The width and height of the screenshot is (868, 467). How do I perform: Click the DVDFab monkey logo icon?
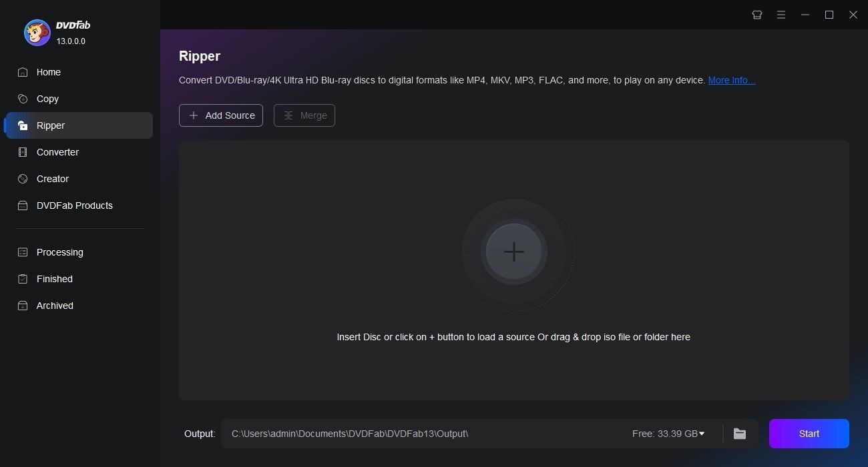pos(37,33)
